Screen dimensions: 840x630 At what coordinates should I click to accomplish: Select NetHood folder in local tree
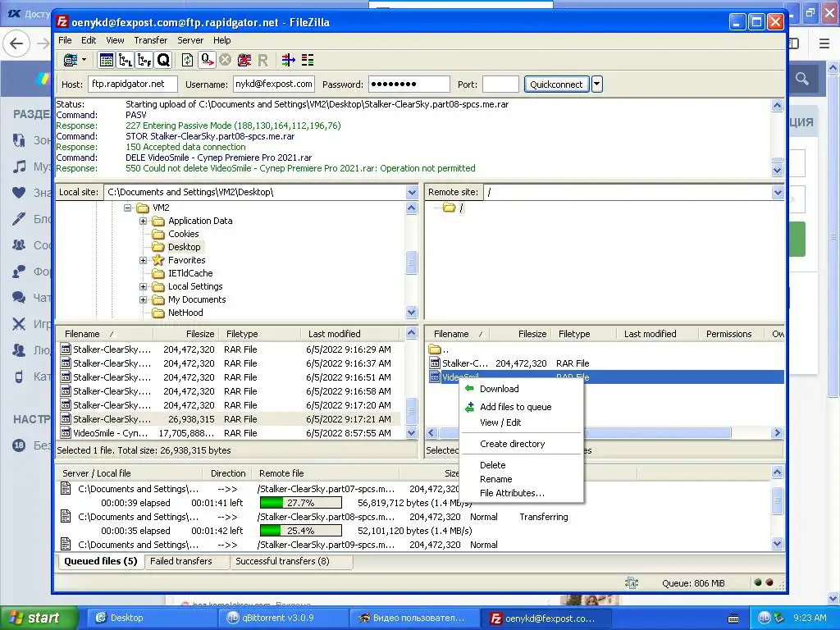(x=185, y=313)
